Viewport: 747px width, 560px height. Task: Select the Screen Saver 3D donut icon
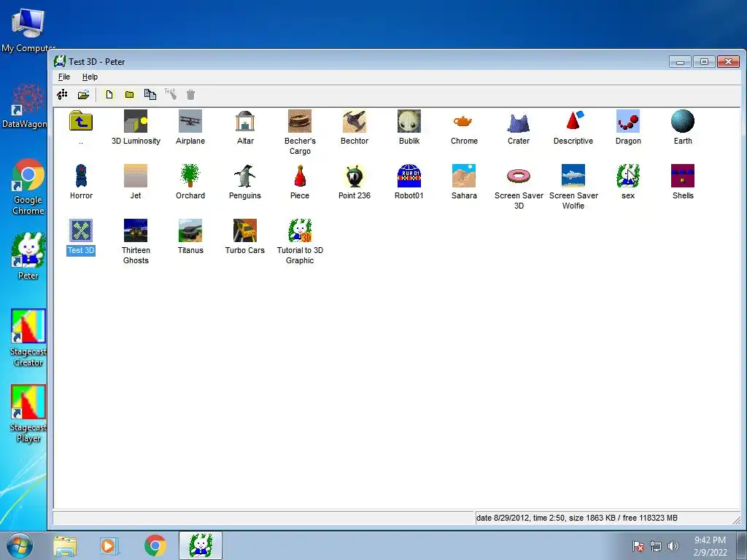click(x=519, y=176)
